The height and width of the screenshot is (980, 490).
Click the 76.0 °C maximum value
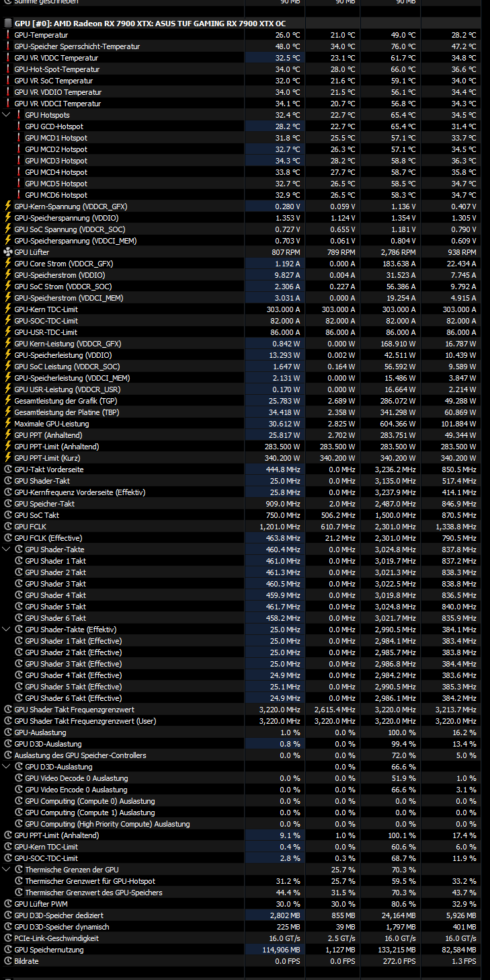403,46
